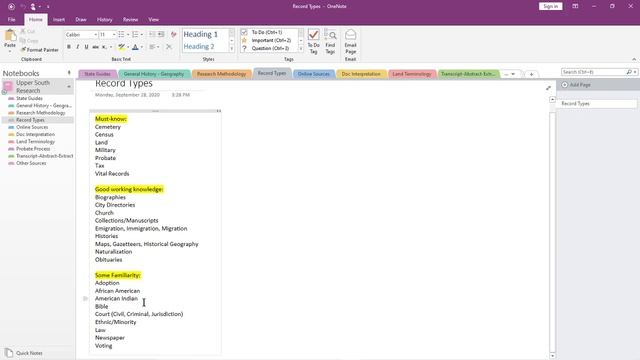Image resolution: width=640 pixels, height=360 pixels.
Task: Increase the indent level
Action: 161,35
